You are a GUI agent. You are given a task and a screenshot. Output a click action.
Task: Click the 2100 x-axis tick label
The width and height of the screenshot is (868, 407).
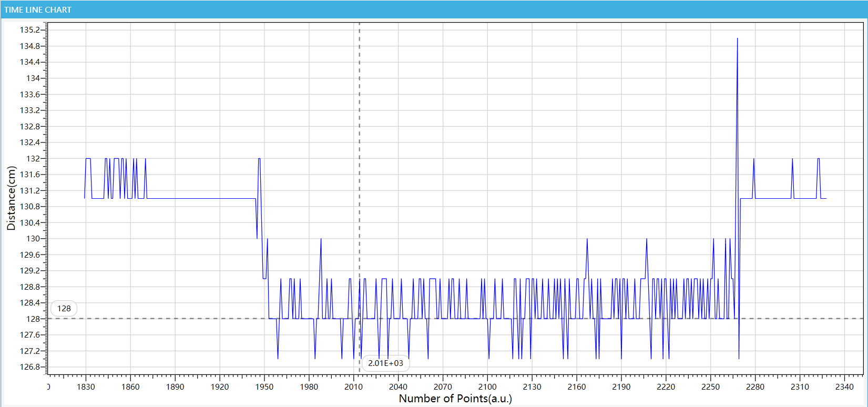(x=487, y=387)
